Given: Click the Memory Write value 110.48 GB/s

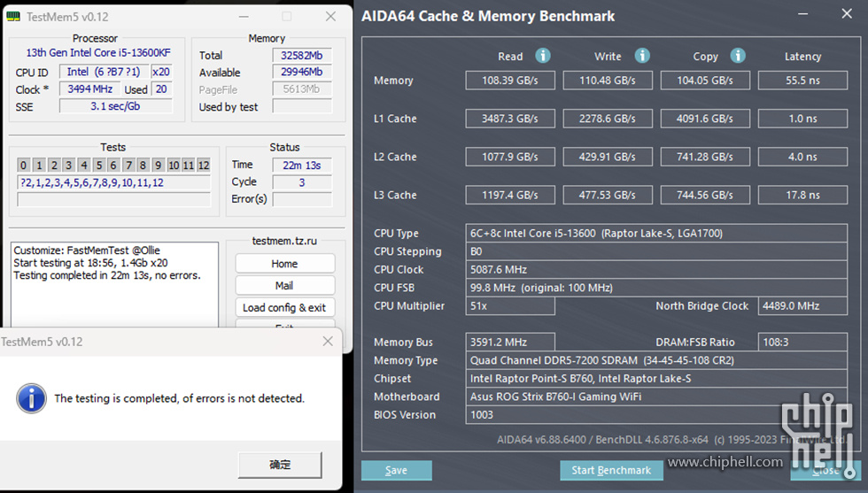Looking at the screenshot, I should click(608, 81).
